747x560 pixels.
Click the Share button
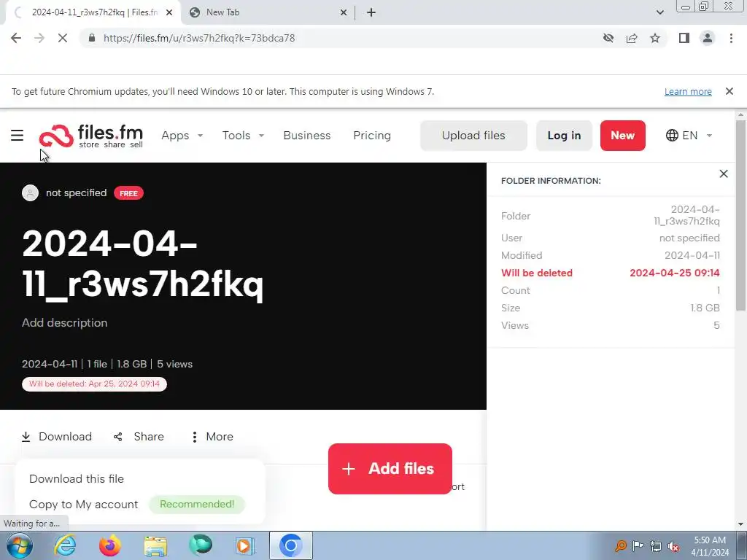click(x=139, y=437)
